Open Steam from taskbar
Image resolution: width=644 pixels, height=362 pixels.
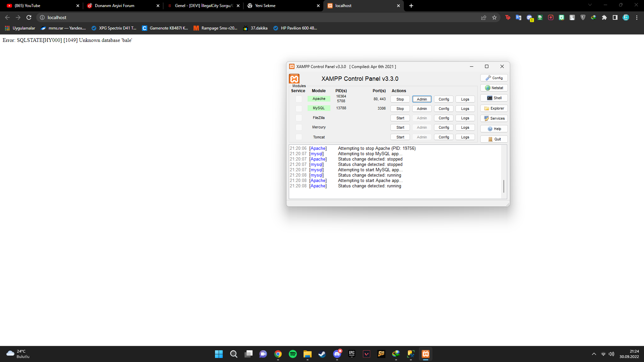322,354
